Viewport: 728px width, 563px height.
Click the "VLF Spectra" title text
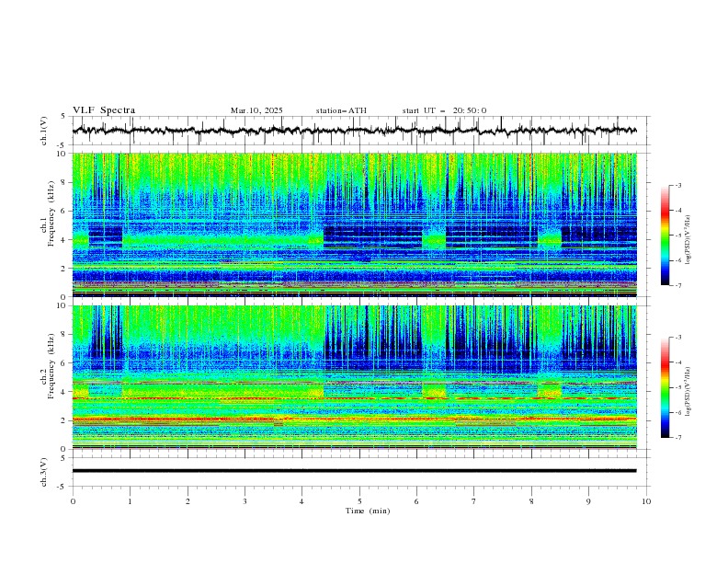point(104,110)
